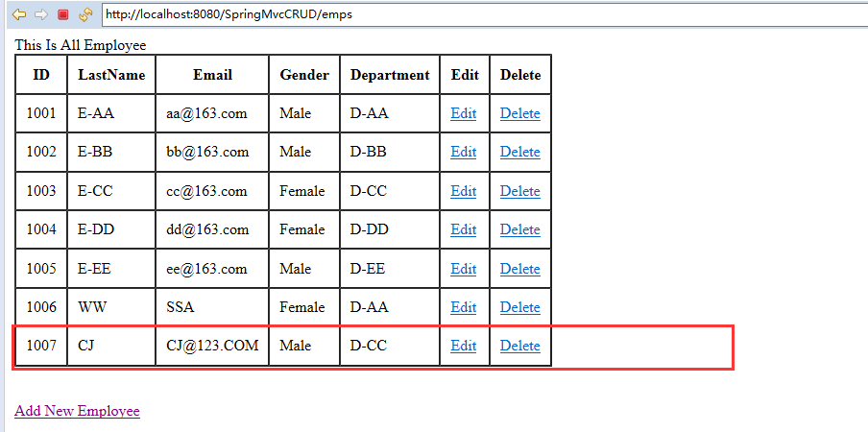Screen dimensions: 868x432
Task: Click ID cell 1003
Action: coord(41,191)
